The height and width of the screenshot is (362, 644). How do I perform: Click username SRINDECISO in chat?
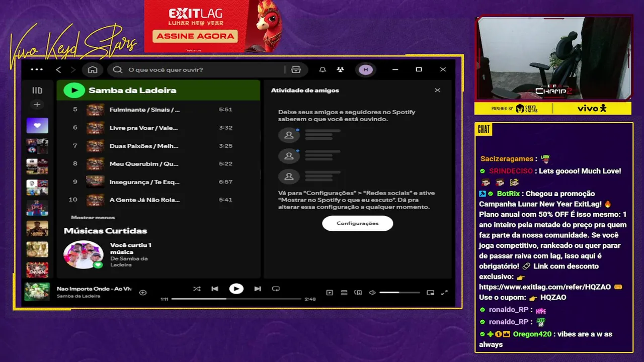(511, 171)
